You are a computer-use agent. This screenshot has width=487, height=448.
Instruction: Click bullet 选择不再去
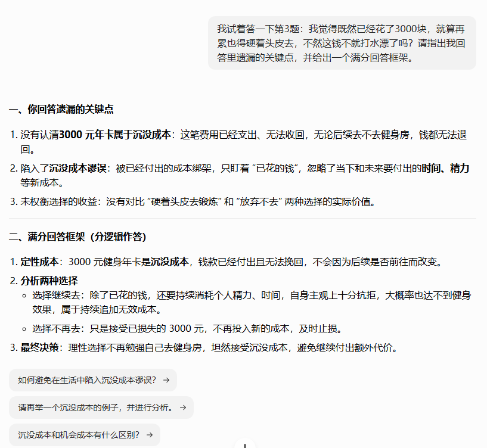point(187,328)
